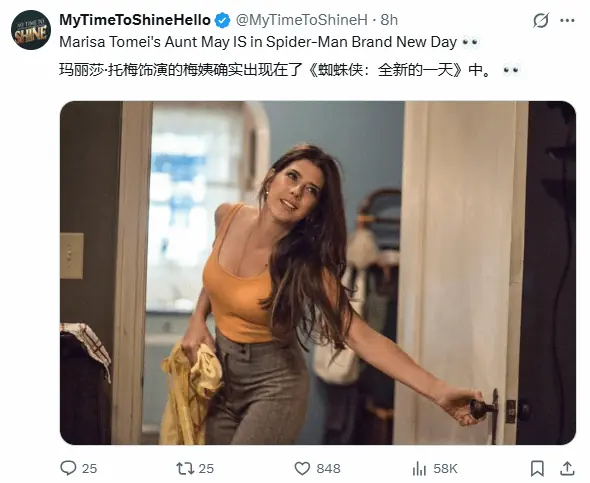
Task: Click the reply count 25
Action: (x=89, y=469)
